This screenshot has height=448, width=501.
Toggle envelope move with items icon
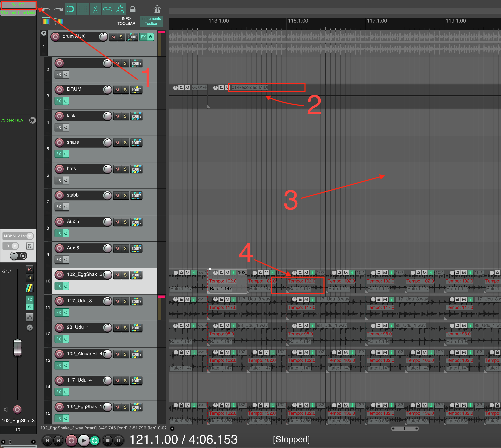pyautogui.click(x=120, y=9)
